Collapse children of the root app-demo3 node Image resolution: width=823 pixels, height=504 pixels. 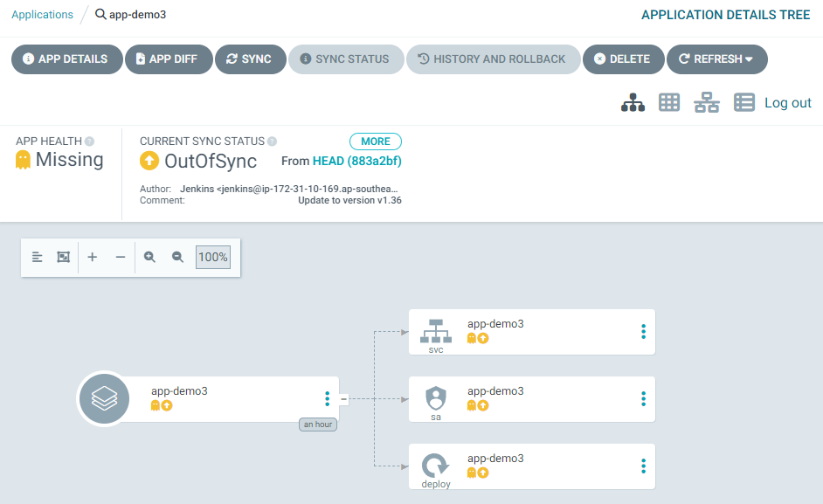(x=344, y=399)
